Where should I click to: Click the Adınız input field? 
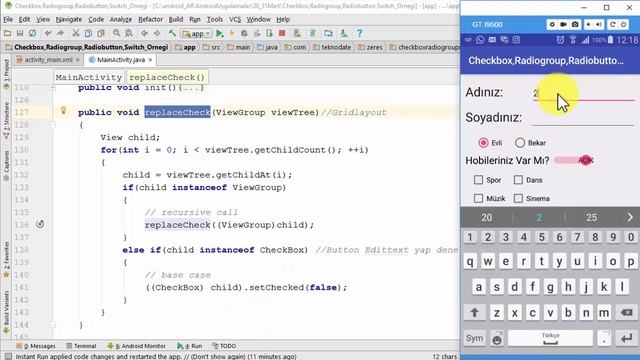click(583, 93)
